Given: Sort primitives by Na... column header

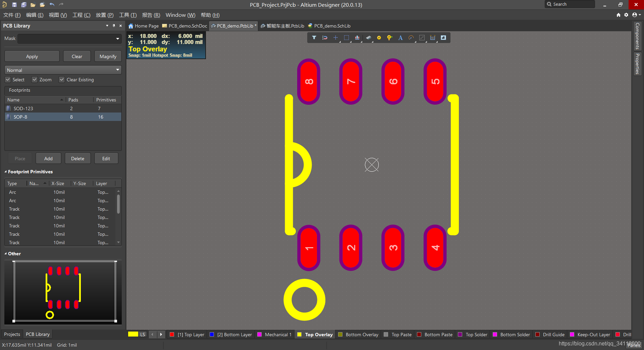Looking at the screenshot, I should [38, 183].
